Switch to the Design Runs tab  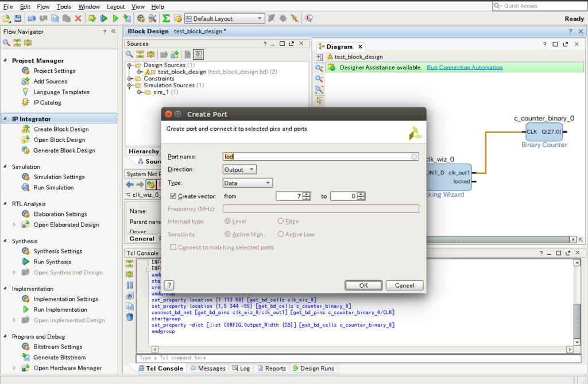click(x=314, y=369)
